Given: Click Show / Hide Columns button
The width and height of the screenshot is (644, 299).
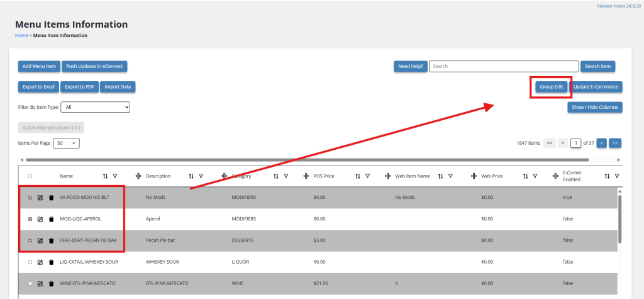Looking at the screenshot, I should pyautogui.click(x=594, y=108).
